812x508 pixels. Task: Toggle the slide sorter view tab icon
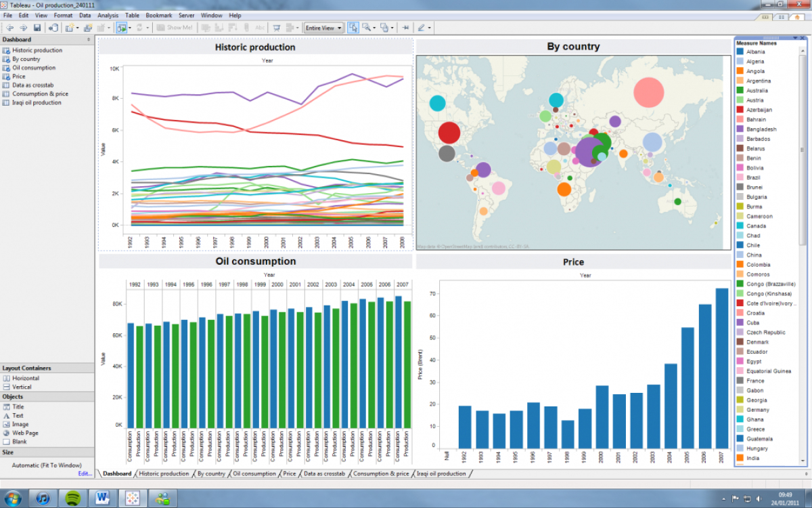783,17
